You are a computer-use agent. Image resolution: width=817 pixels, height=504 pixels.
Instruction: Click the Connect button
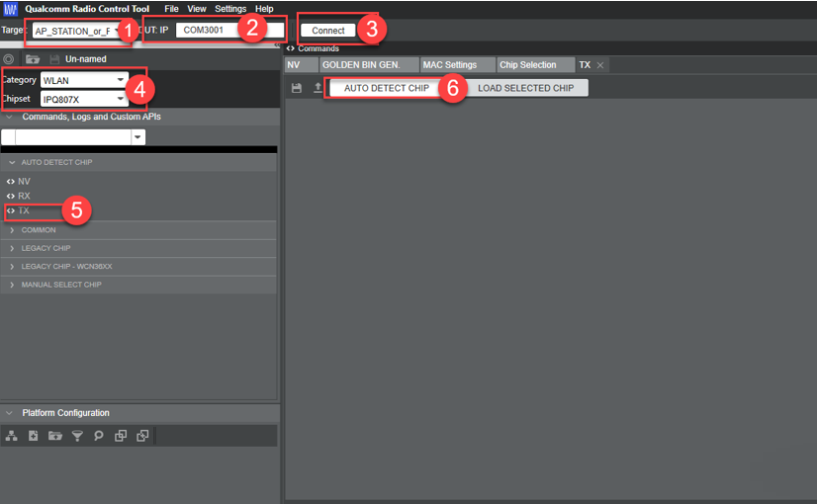(327, 31)
